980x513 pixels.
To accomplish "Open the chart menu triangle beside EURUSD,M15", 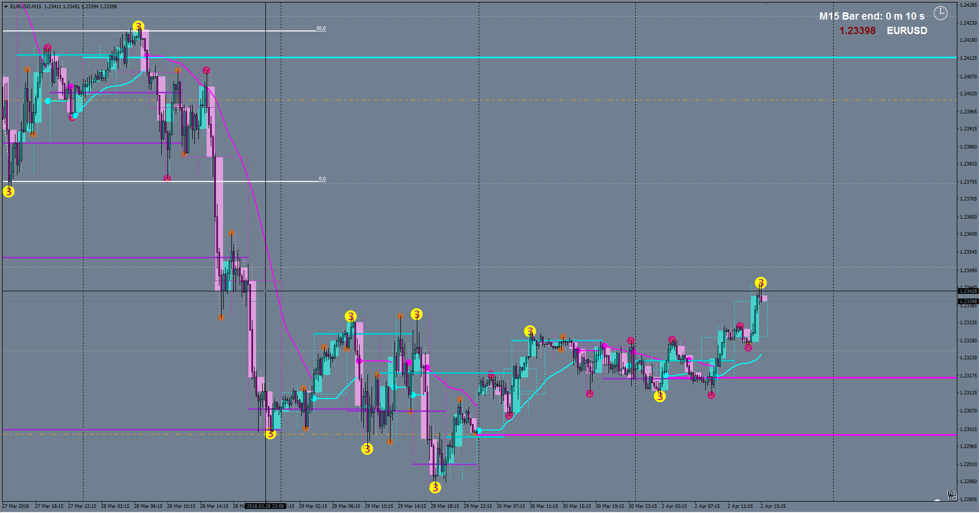I will (6, 7).
